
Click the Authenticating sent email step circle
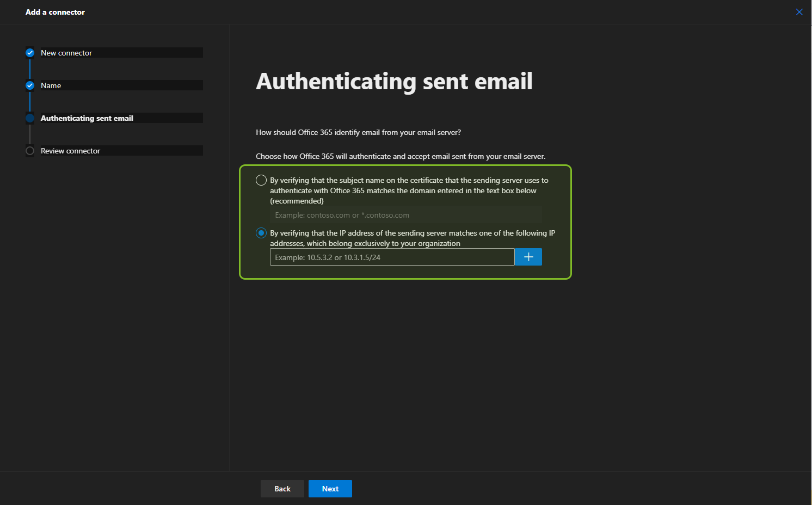[x=30, y=118]
